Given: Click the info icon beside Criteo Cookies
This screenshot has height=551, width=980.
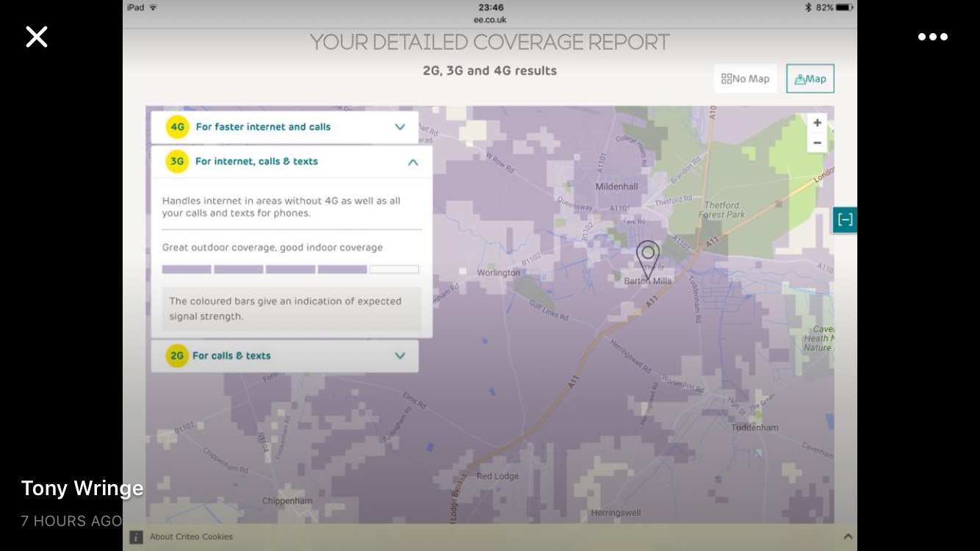Looking at the screenshot, I should tap(136, 537).
